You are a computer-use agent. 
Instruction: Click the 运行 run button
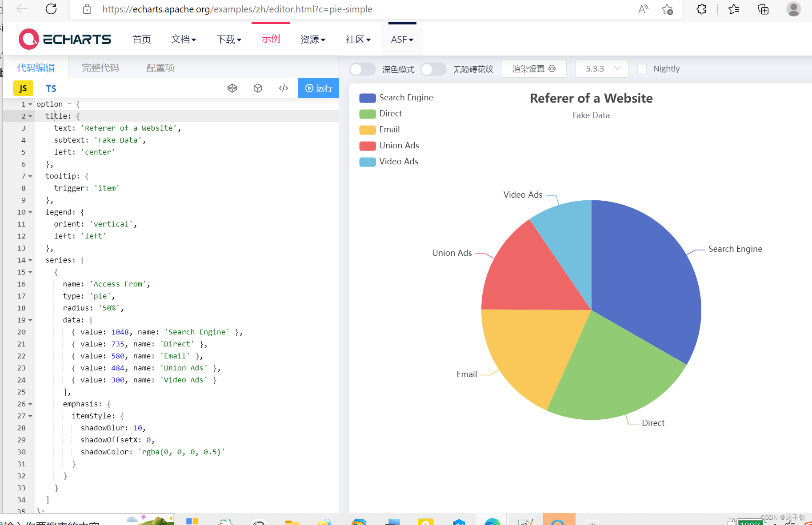318,88
